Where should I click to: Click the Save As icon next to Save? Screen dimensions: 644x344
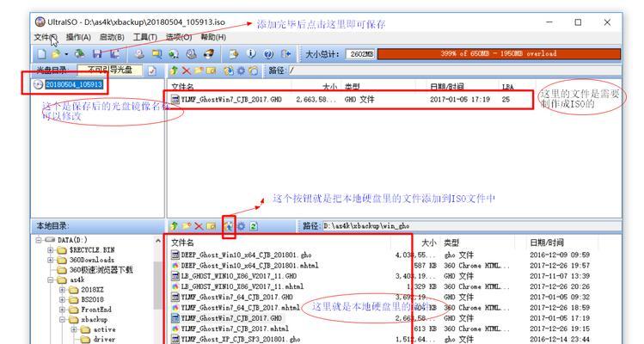(114, 54)
